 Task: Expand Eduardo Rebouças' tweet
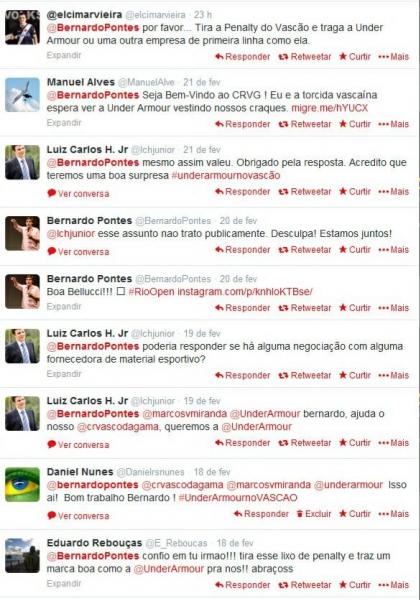tap(64, 583)
